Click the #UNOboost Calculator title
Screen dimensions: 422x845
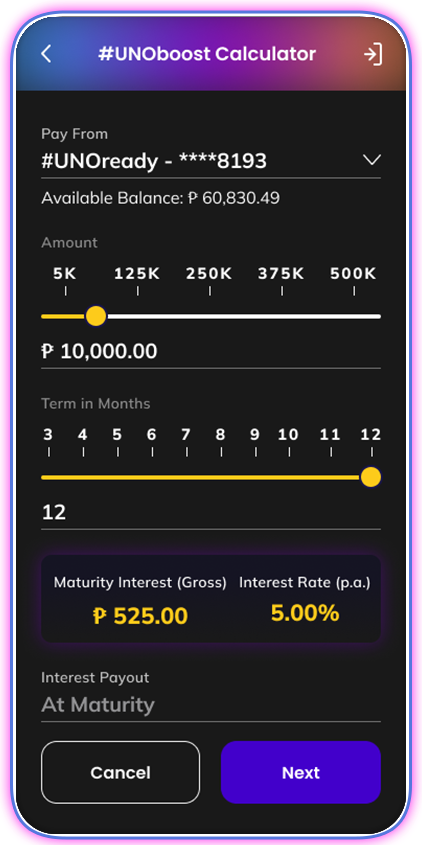click(207, 54)
